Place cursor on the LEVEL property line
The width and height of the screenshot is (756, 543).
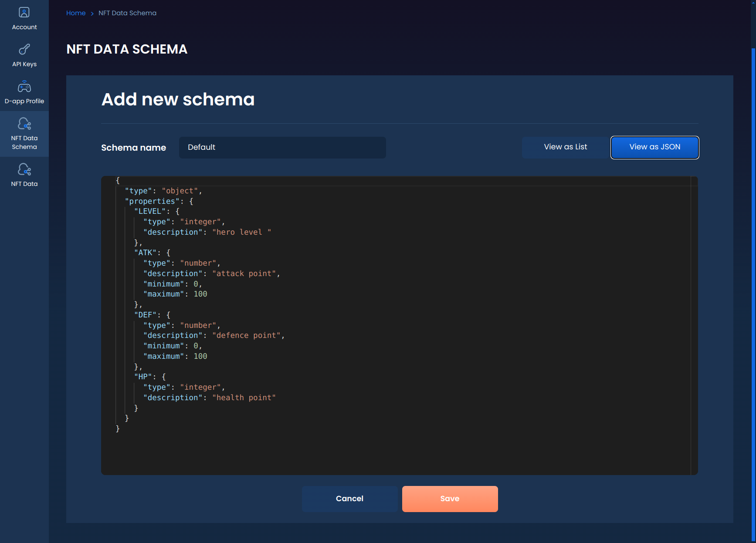[x=155, y=211]
